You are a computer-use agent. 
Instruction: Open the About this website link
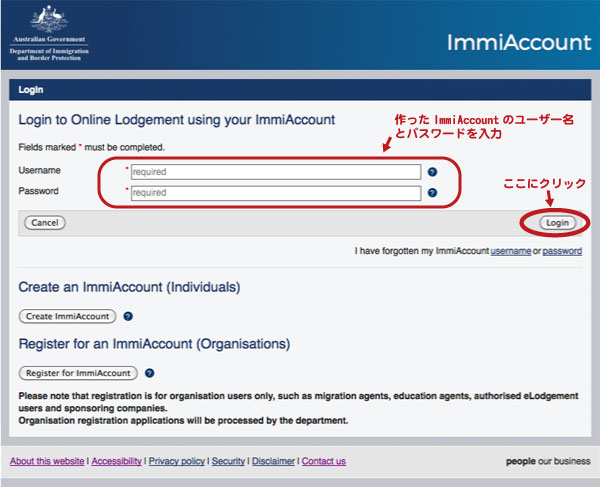(x=47, y=461)
